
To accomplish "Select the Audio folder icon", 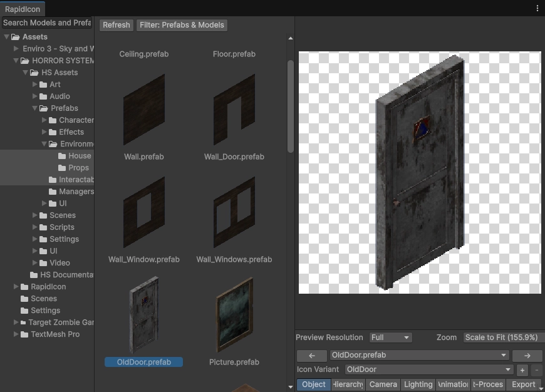I will point(43,96).
